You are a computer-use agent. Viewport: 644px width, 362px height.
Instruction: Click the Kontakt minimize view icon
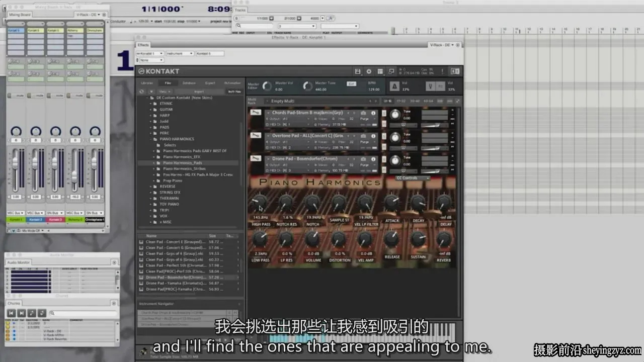[x=391, y=71]
